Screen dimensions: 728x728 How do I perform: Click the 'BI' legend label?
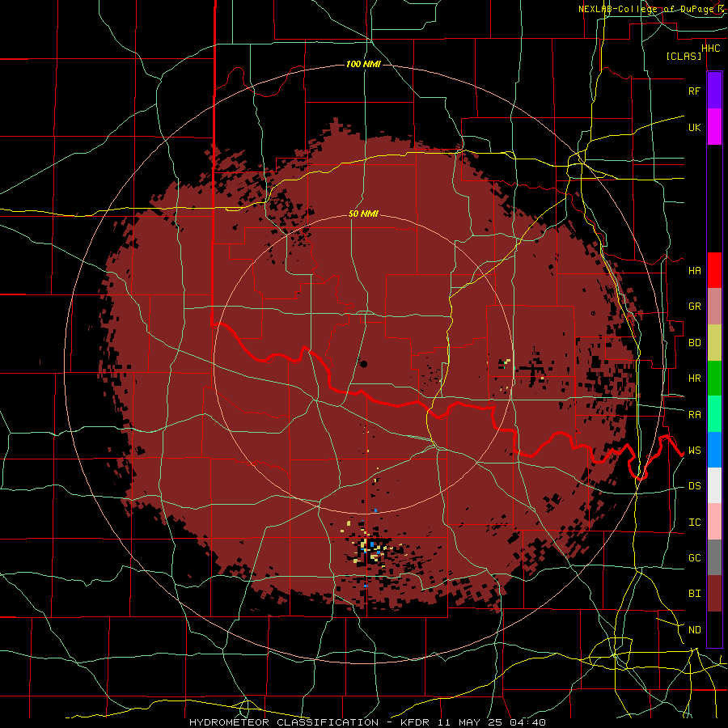click(694, 594)
